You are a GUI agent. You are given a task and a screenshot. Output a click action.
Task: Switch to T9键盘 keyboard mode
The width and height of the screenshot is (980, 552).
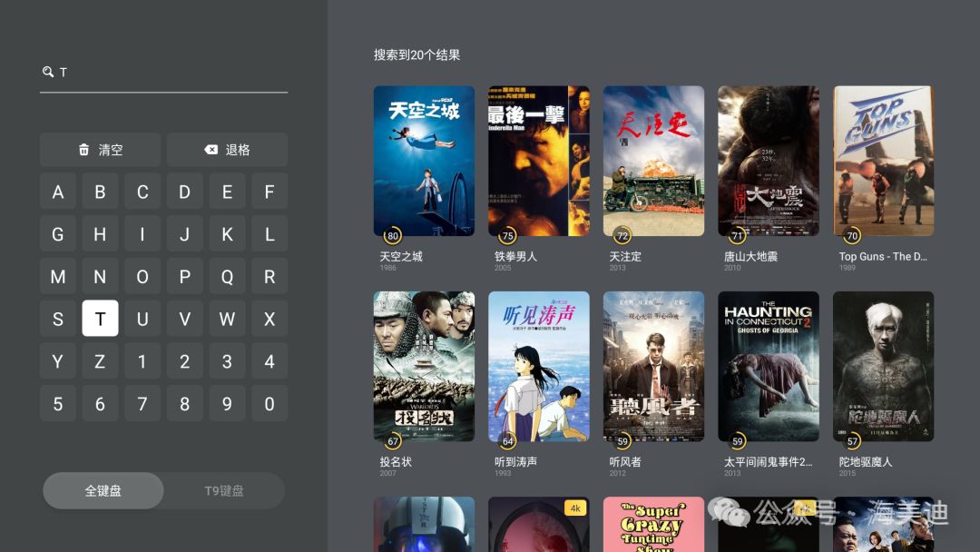224,491
